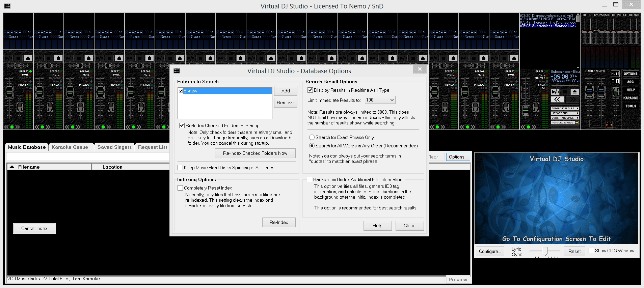Viewport: 644px width, 288px height.
Task: Switch to the Request List tab
Action: [x=153, y=147]
